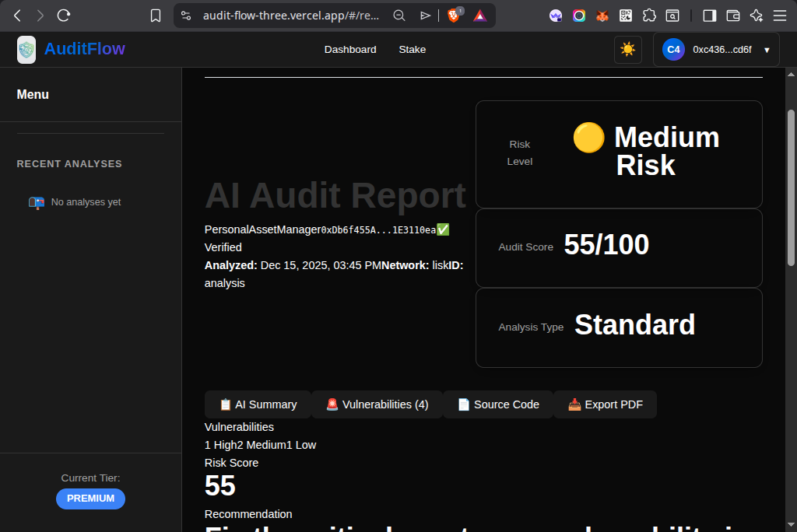Open the Vulnerabilities (4) tab
The height and width of the screenshot is (532, 797).
(x=377, y=404)
